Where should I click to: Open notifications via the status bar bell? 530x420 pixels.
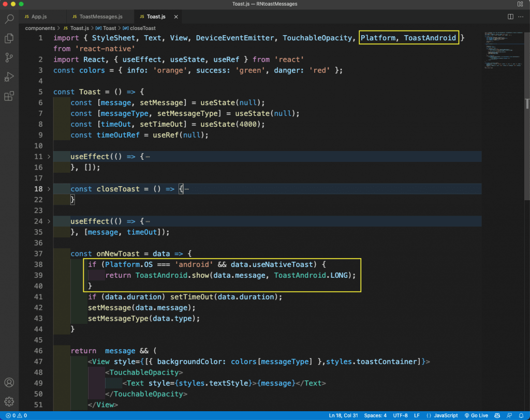(522, 415)
